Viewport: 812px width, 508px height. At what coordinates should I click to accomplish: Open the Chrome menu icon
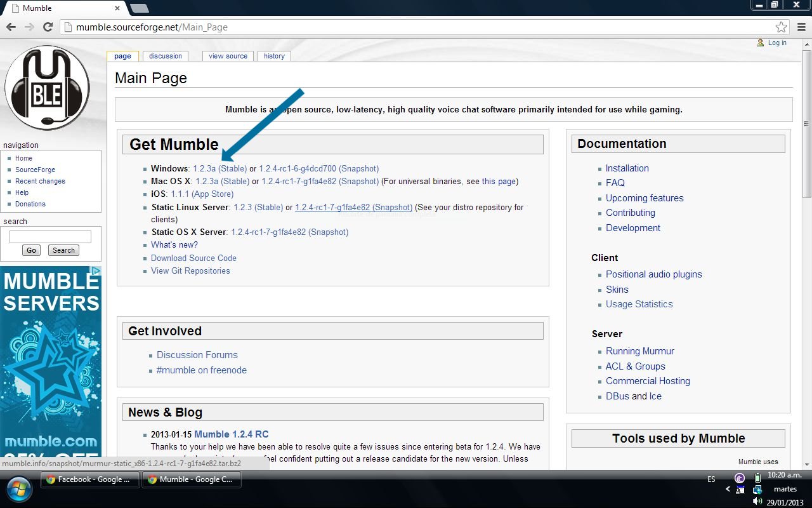pyautogui.click(x=801, y=27)
